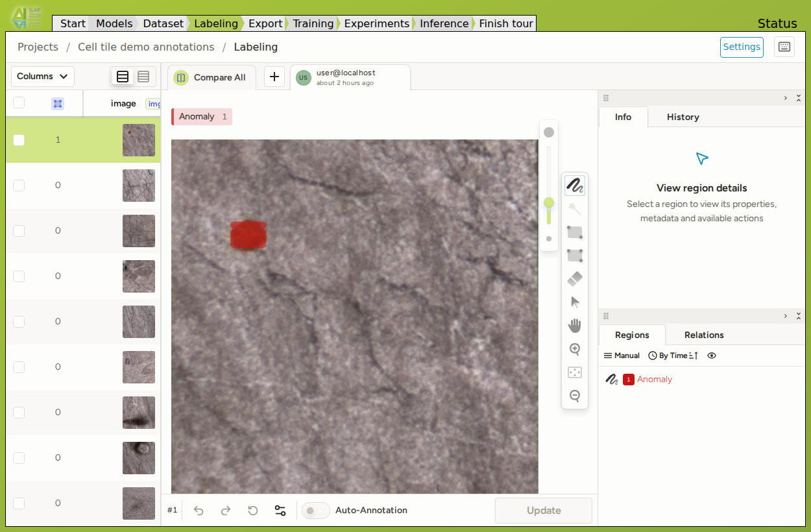
Task: Collapse the Regions panel with its chevron
Action: pyautogui.click(x=786, y=316)
